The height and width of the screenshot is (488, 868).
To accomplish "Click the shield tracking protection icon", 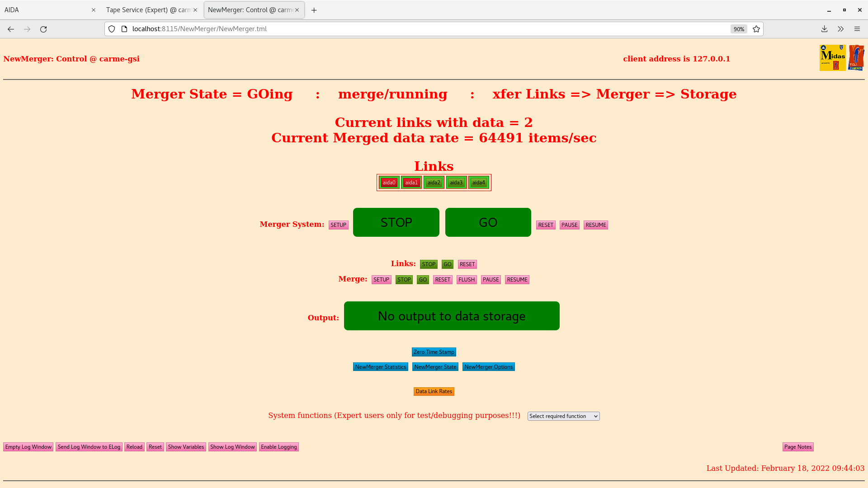I will pos(112,29).
